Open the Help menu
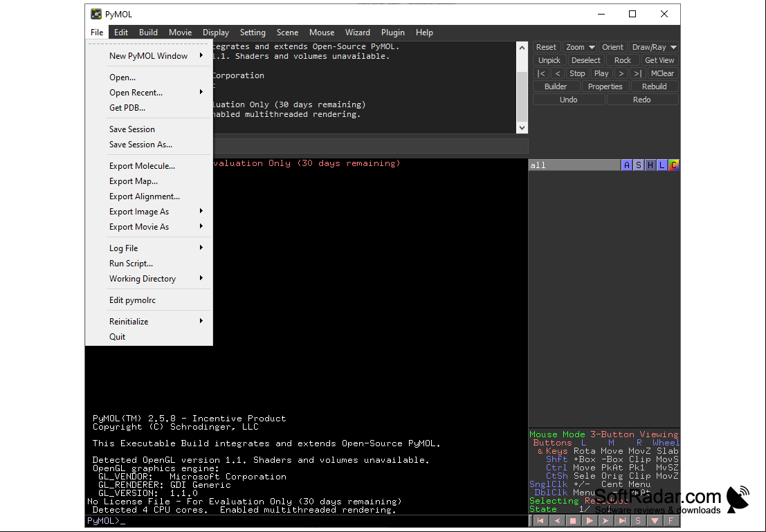766x532 pixels. pos(424,33)
